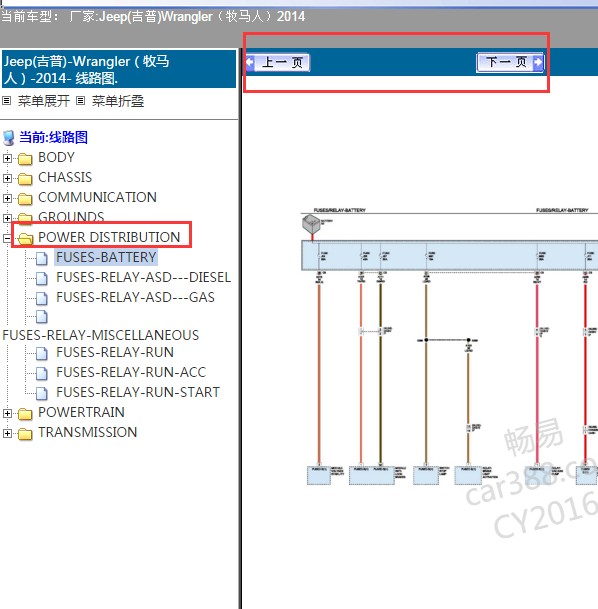Expand the COMMUNICATION folder node
This screenshot has width=598, height=609.
7,198
